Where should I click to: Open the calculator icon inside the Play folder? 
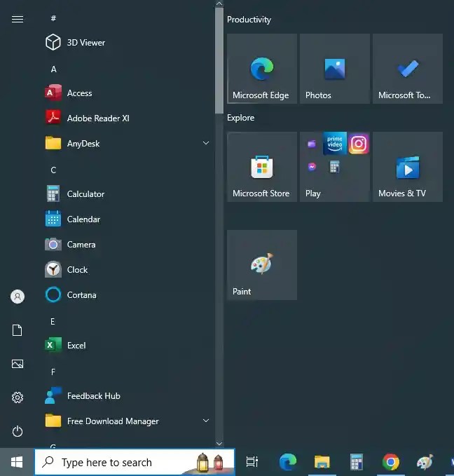[x=334, y=167]
